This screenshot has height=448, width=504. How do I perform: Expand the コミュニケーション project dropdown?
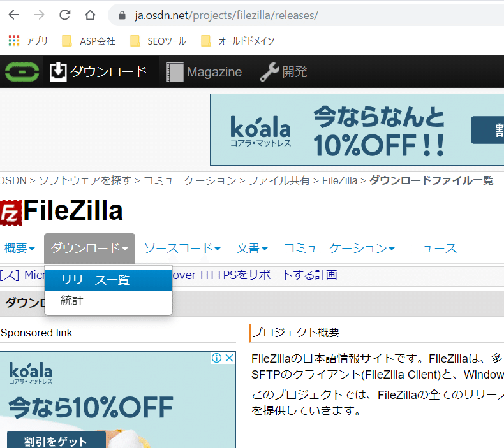coord(339,249)
